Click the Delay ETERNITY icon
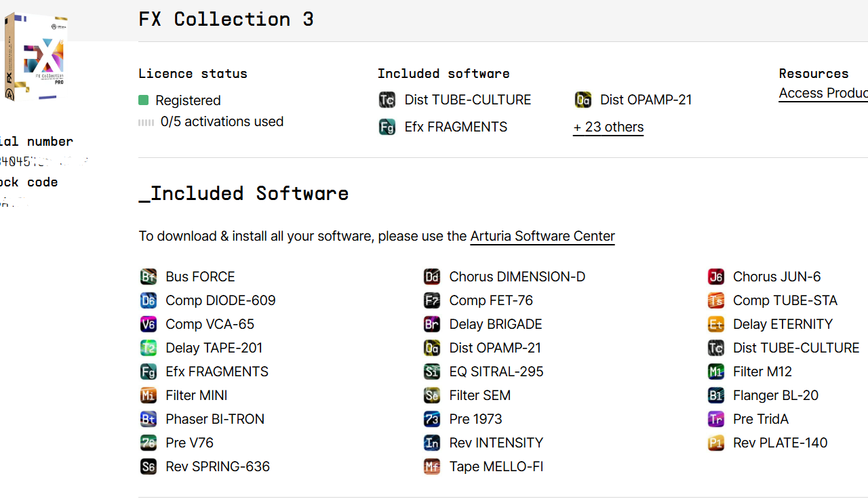Screen dimensions: 868x499 point(716,324)
